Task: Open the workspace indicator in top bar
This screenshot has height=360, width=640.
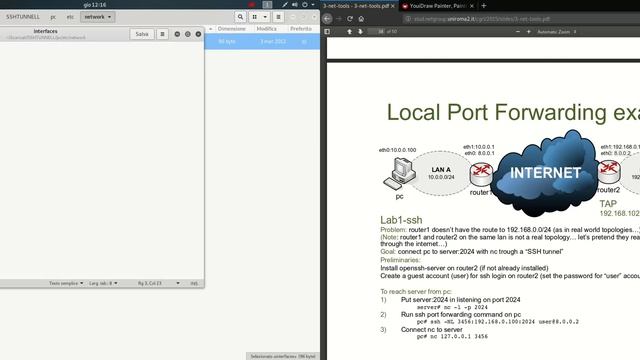Action: (267, 5)
